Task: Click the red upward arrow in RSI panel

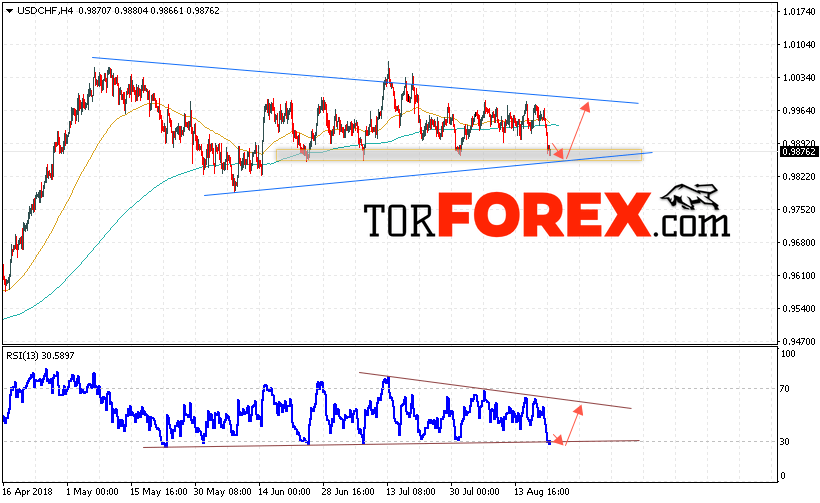Action: 574,425
